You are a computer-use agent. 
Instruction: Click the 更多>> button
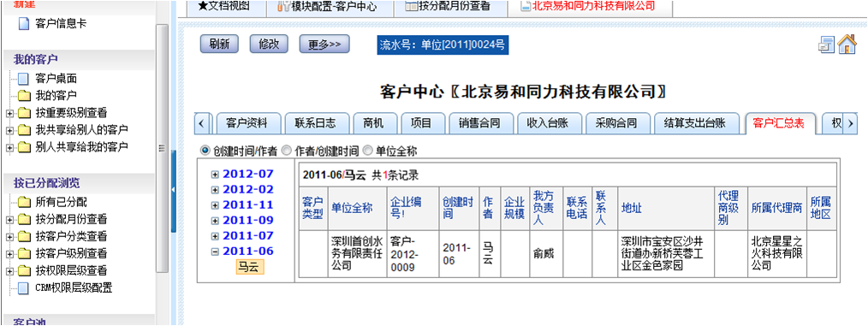tap(324, 44)
